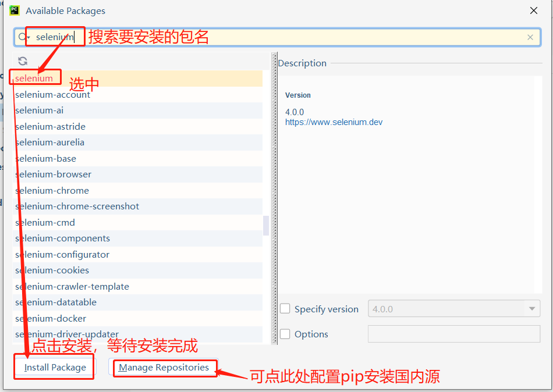Click the reload packages list icon
This screenshot has width=553, height=392.
tap(23, 61)
